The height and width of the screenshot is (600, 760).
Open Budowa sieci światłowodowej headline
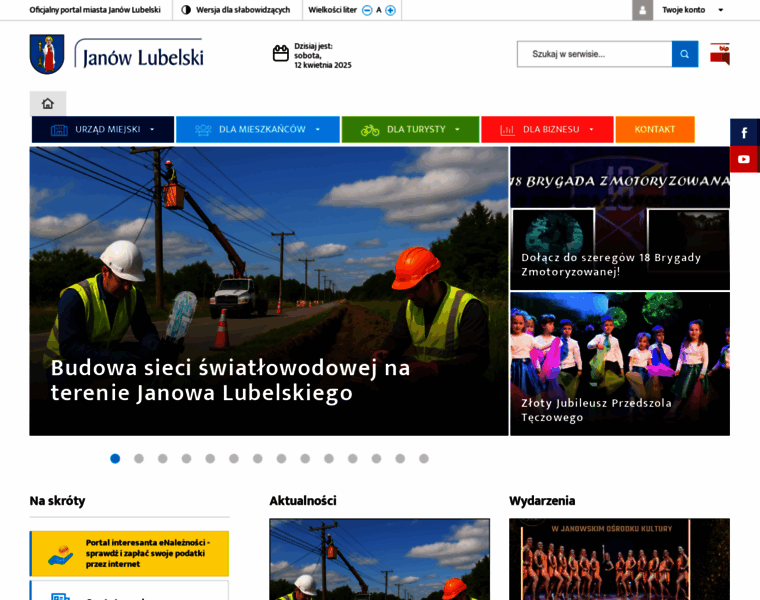(230, 380)
